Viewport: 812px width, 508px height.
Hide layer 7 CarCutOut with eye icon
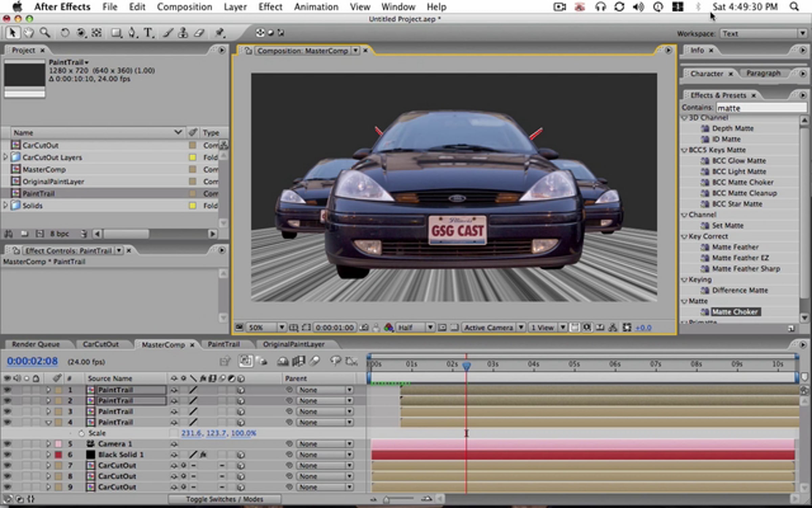pos(7,465)
